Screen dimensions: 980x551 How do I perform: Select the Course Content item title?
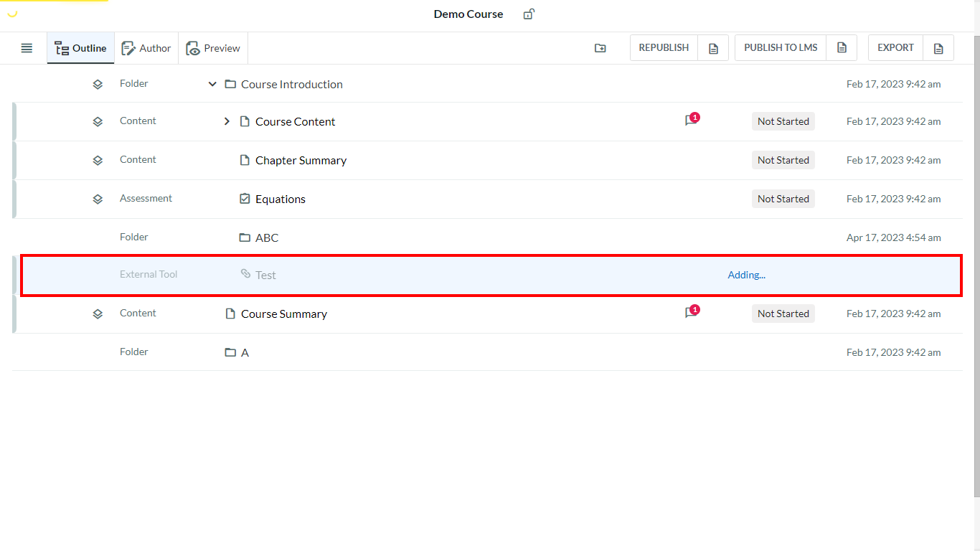tap(296, 121)
